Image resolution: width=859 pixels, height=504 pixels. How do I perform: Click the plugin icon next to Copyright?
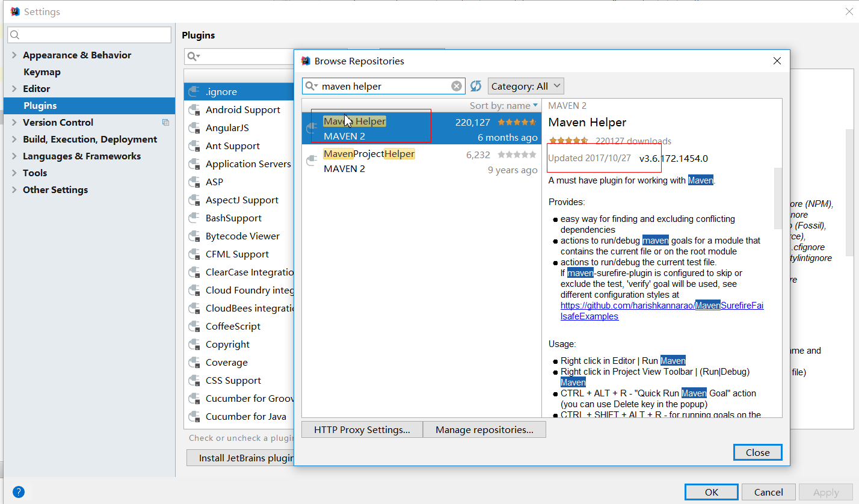[x=194, y=345]
